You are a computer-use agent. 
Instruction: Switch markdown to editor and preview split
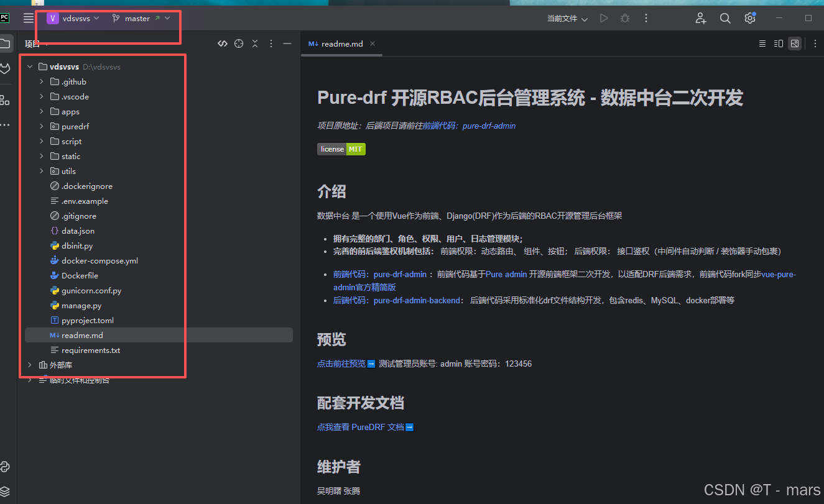pyautogui.click(x=779, y=44)
